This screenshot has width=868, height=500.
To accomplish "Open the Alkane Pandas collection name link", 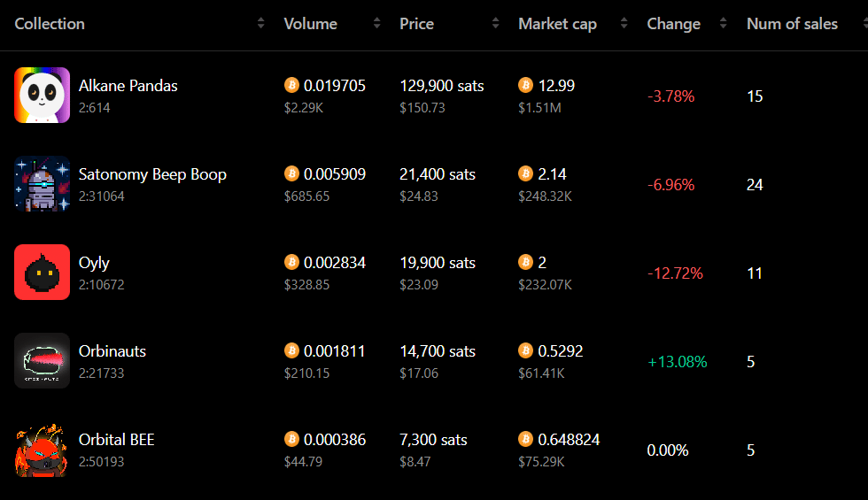I will (128, 86).
